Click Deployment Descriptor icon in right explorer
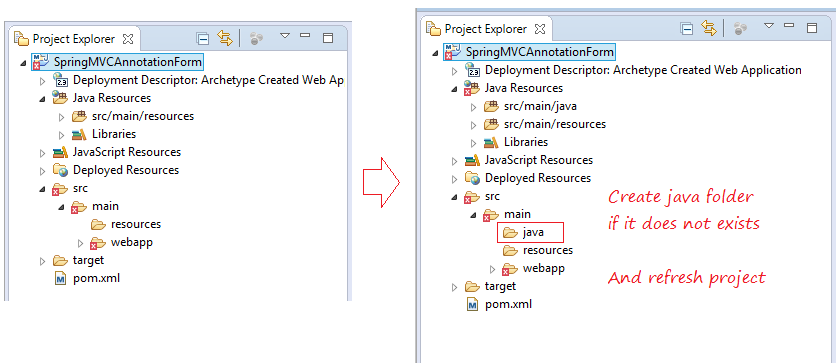The height and width of the screenshot is (364, 838). [472, 70]
